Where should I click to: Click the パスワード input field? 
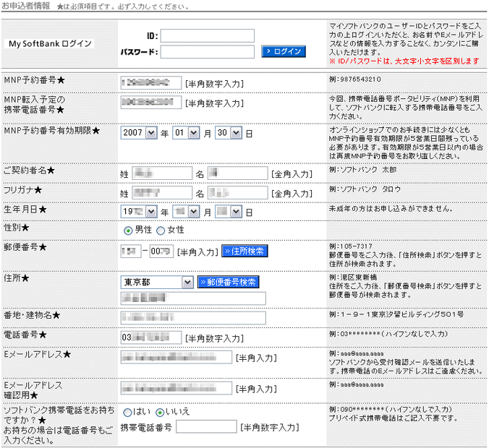208,52
